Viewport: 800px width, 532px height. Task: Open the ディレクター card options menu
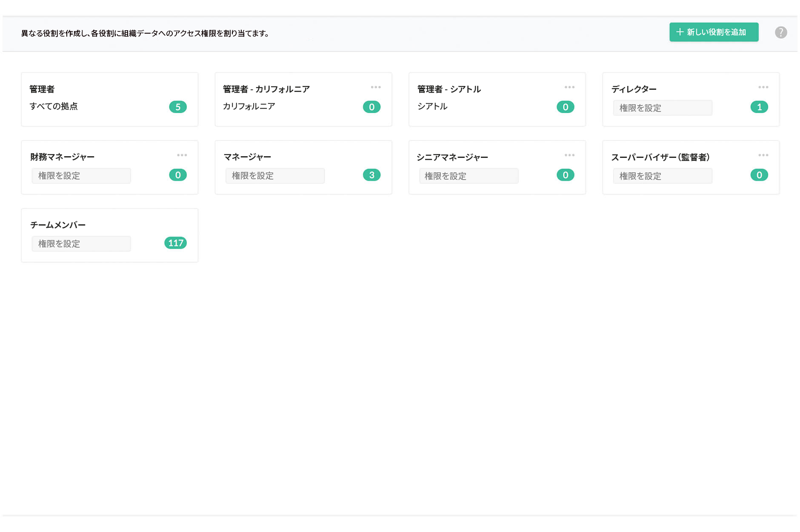pyautogui.click(x=764, y=87)
